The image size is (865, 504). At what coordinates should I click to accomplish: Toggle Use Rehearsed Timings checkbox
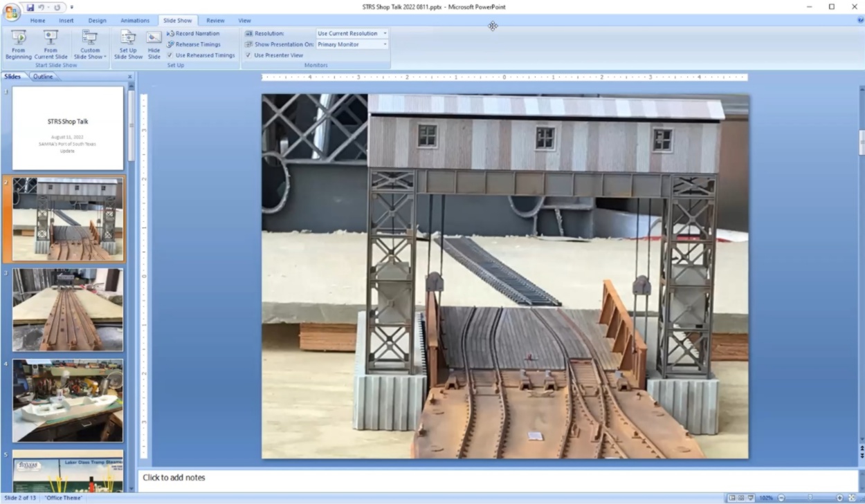(170, 55)
